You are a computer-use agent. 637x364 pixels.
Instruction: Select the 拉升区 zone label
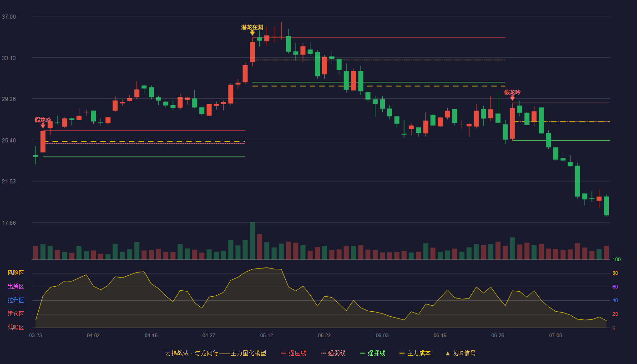click(x=15, y=300)
